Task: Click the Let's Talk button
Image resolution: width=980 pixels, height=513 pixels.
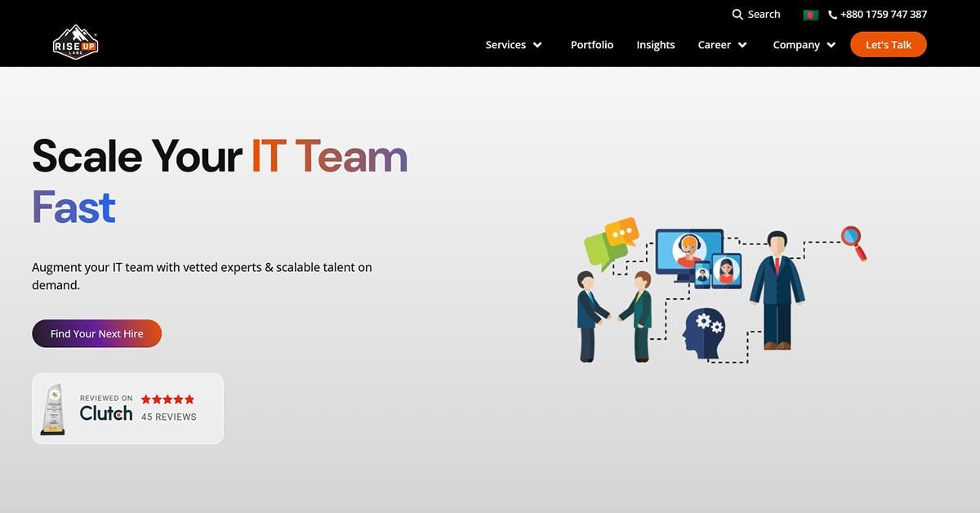Action: pyautogui.click(x=889, y=44)
